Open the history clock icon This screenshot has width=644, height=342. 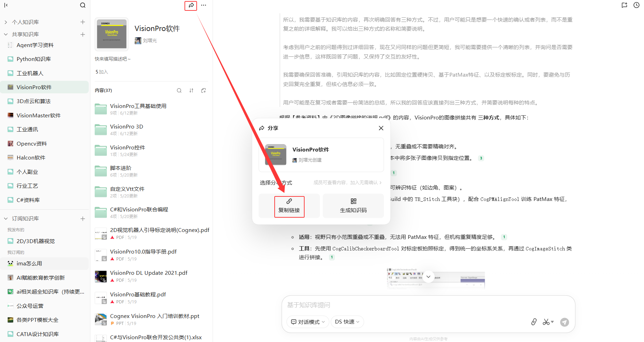point(636,5)
